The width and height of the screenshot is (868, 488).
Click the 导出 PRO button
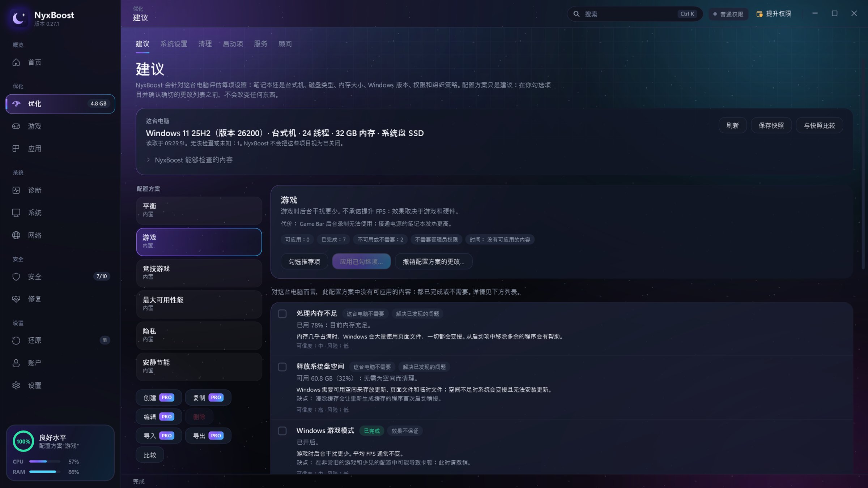[x=208, y=436]
